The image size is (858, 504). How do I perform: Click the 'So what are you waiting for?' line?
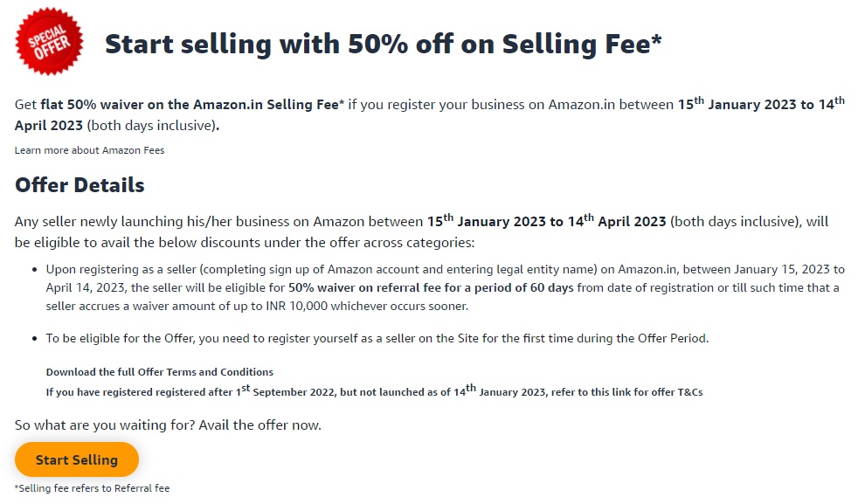tap(168, 425)
